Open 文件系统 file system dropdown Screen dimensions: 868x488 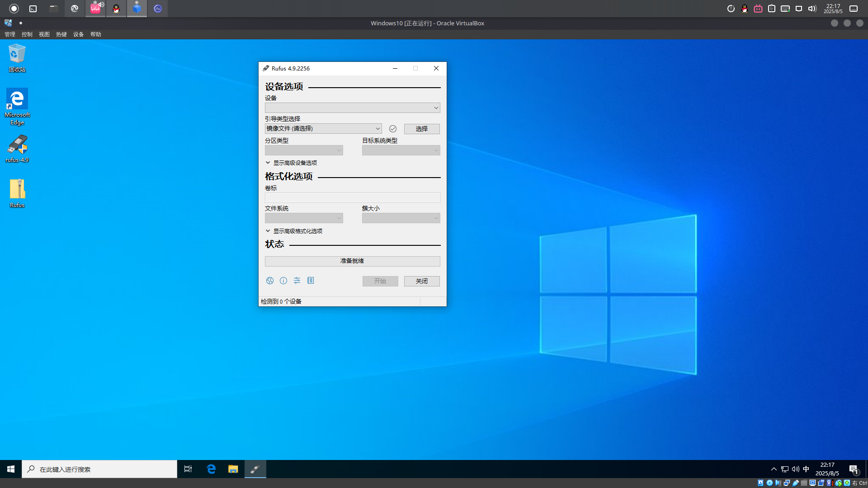coord(304,218)
